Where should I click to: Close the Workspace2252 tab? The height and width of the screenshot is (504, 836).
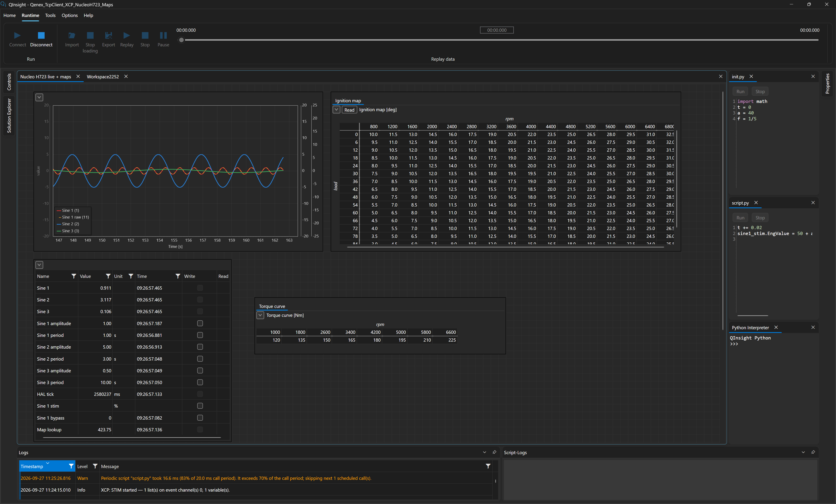point(126,76)
